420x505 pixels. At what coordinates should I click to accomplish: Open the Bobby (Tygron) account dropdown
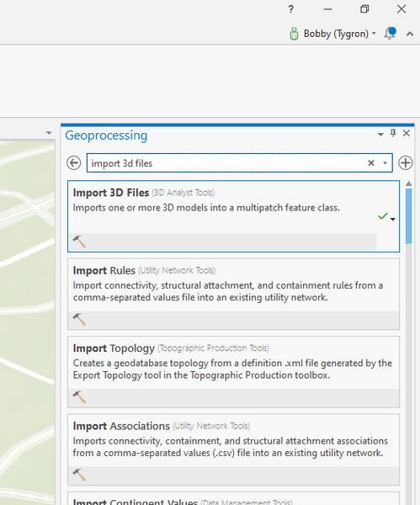[x=339, y=34]
